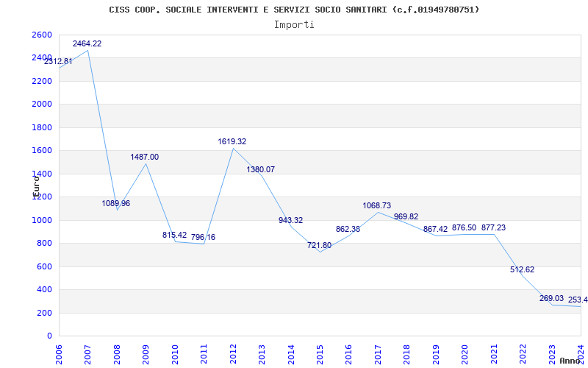This screenshot has width=588, height=368.
Task: Select the 1380.07 data label
Action: (261, 170)
